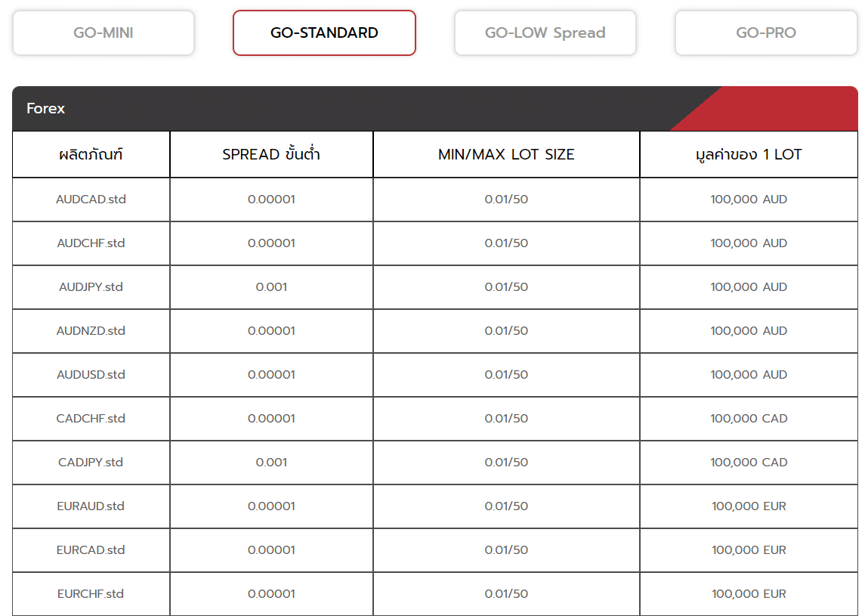This screenshot has height=616, width=868.
Task: Click the EURCHF.std product cell
Action: pyautogui.click(x=91, y=594)
